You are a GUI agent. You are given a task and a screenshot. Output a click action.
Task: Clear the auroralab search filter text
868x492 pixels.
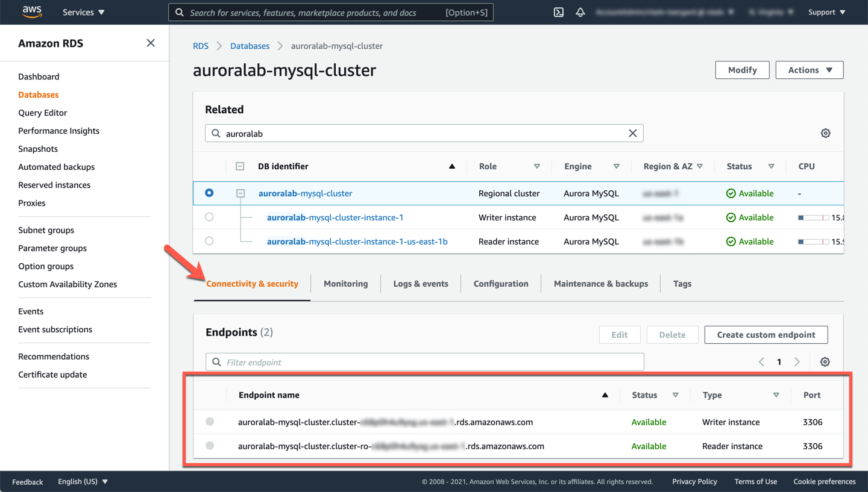tap(632, 133)
